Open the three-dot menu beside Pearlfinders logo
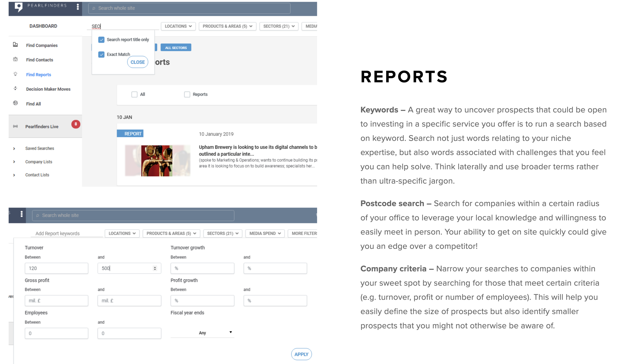 click(x=78, y=7)
